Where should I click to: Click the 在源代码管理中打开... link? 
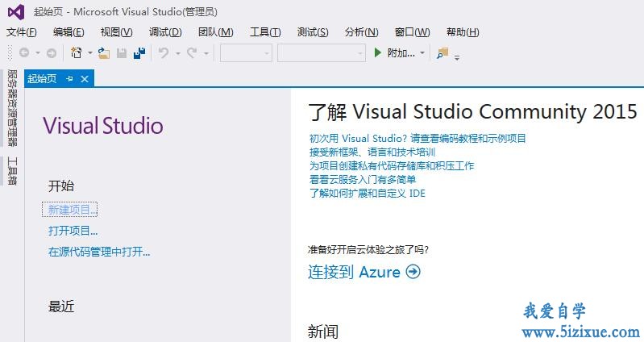[x=99, y=252]
